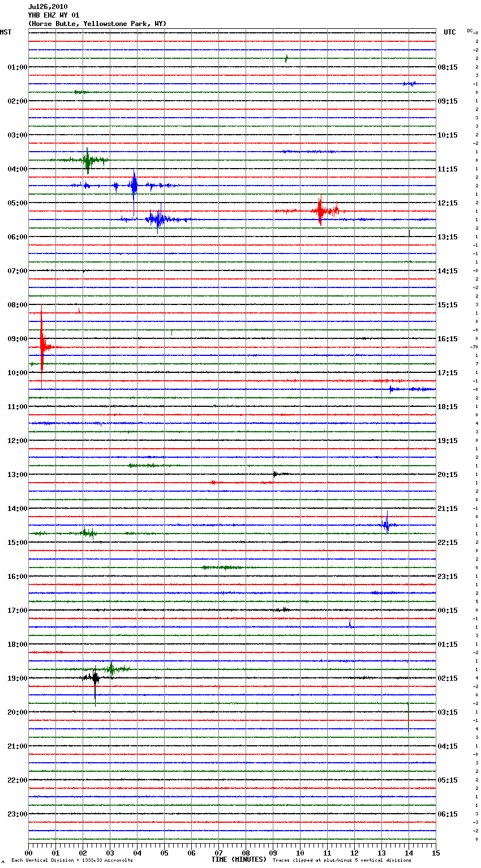Image resolution: width=481 pixels, height=868 pixels.
Task: Click the Each Vertical Division 1333.33 microvolts note
Action: (72, 860)
